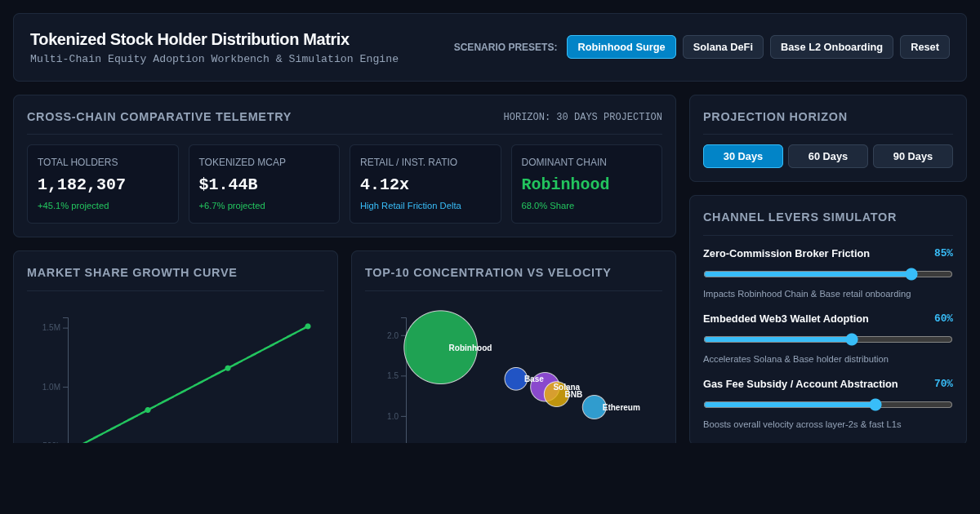This screenshot has height=514, width=980.
Task: Click the yellow BNB bubble
Action: click(x=559, y=396)
